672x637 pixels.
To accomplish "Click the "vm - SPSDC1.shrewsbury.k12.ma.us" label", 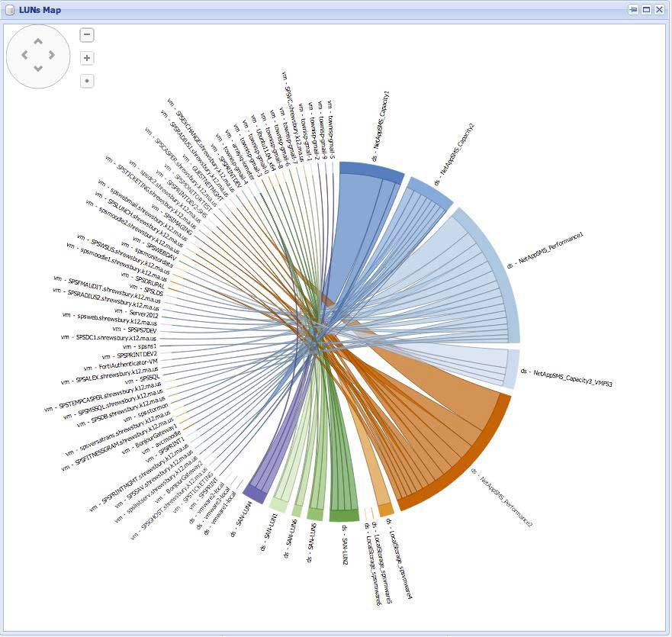I will pyautogui.click(x=108, y=337).
